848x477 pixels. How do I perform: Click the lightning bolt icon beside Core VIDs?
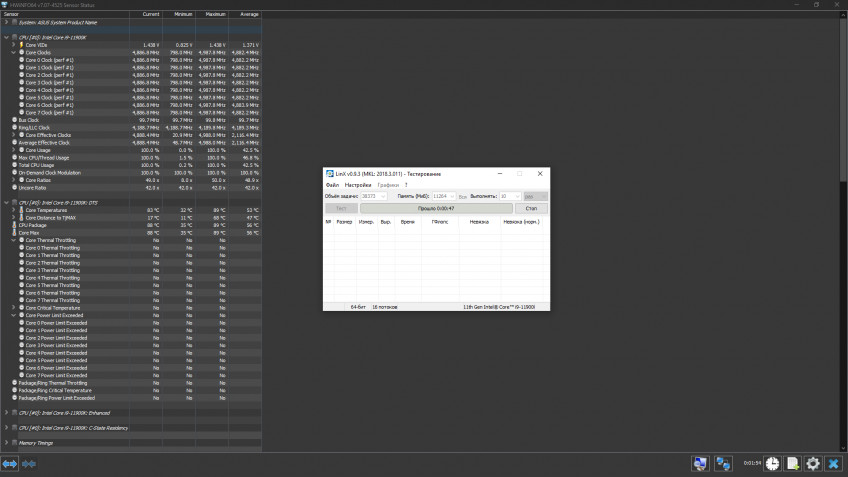22,45
